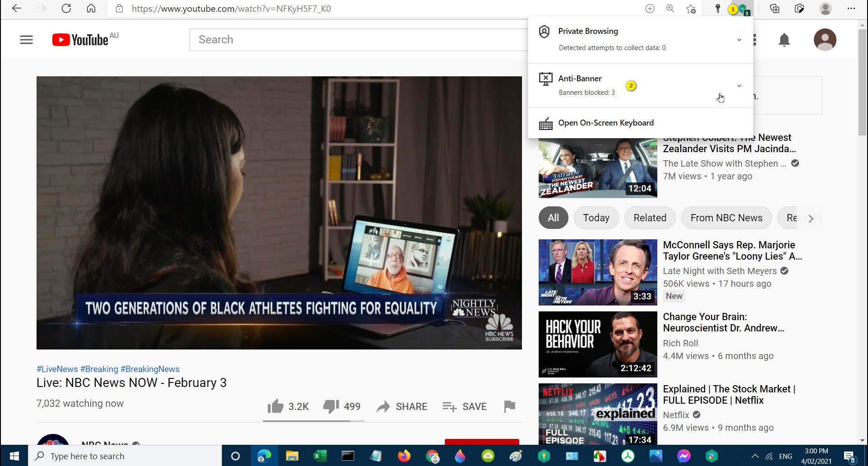Select the Related filter chip
868x466 pixels.
(x=650, y=218)
